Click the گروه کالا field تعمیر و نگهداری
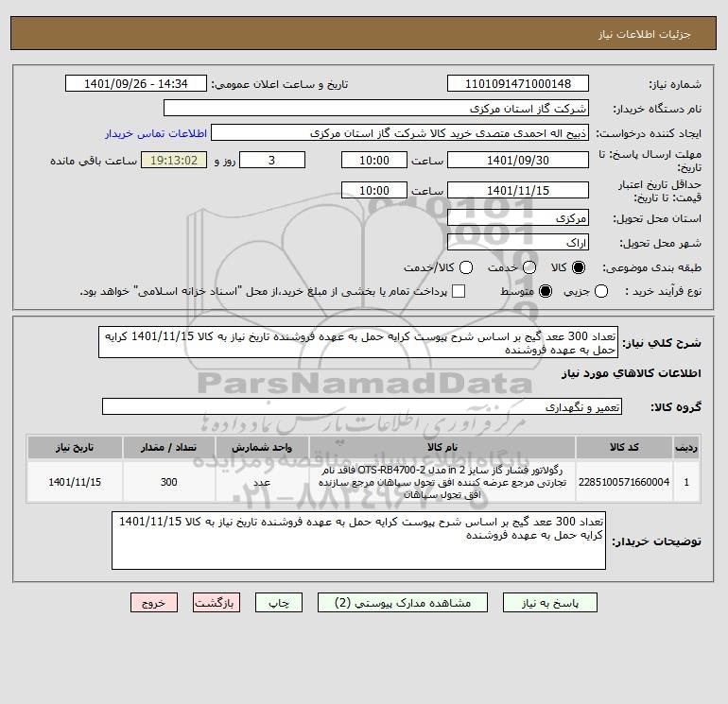 362,406
